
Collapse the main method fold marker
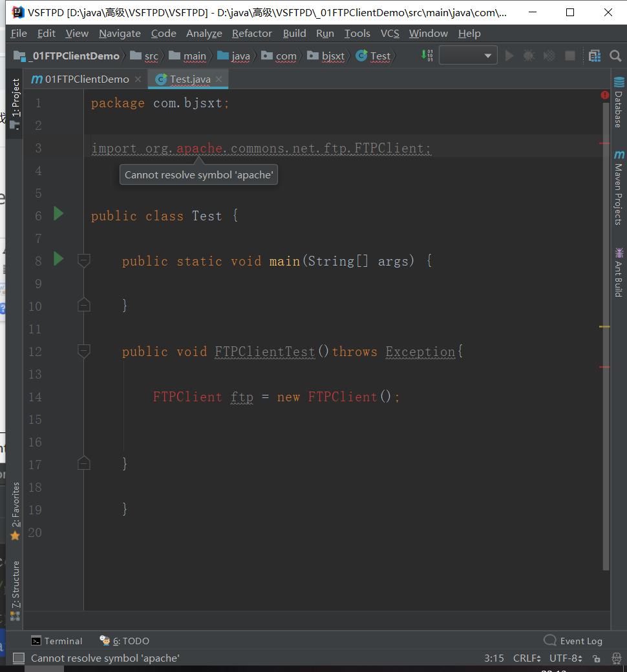pyautogui.click(x=83, y=260)
